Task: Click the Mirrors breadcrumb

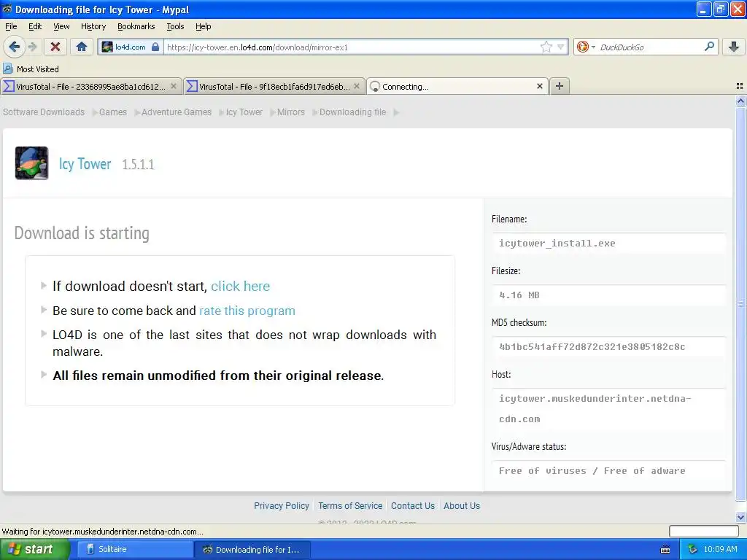Action: pyautogui.click(x=290, y=112)
